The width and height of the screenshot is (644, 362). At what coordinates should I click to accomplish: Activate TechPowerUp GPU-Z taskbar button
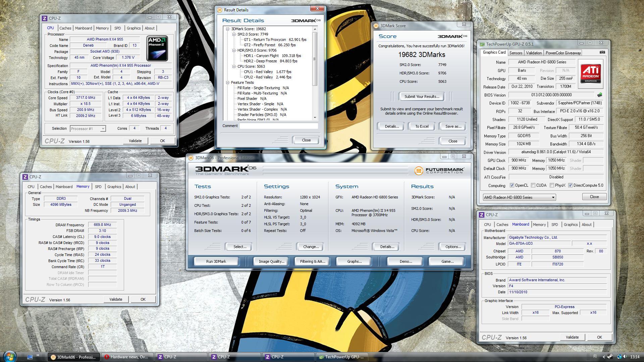pos(342,357)
